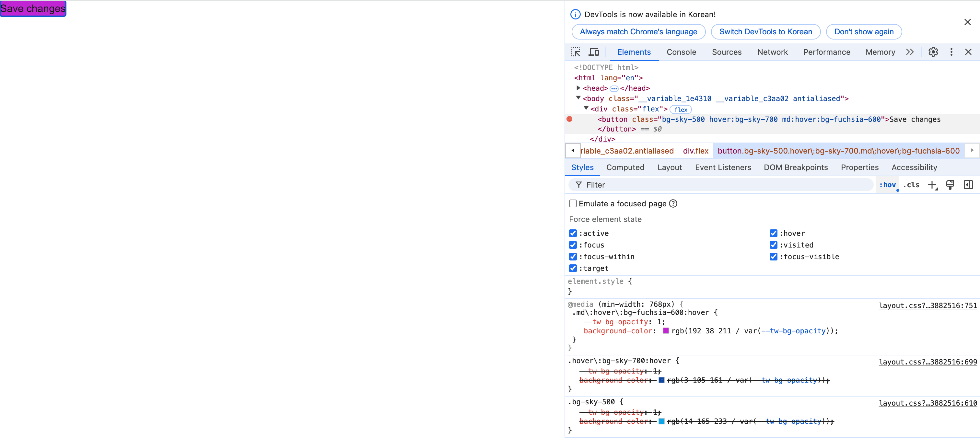Show the computed styles sidebar icon
980x438 pixels.
pos(968,185)
